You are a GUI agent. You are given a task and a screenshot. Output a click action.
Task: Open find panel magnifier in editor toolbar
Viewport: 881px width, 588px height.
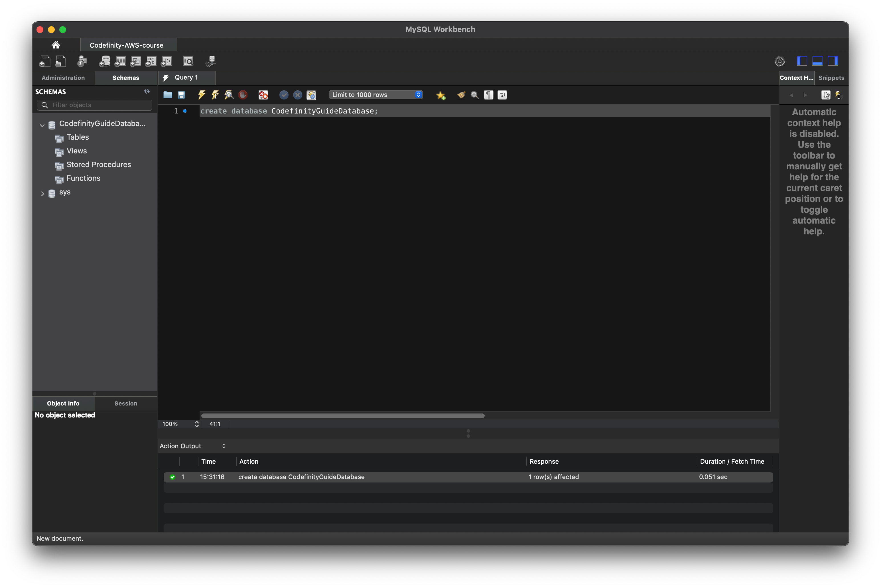click(x=475, y=95)
